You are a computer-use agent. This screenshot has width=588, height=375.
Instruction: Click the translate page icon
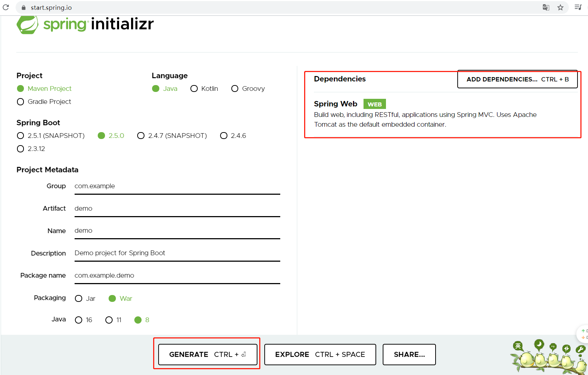click(x=546, y=7)
